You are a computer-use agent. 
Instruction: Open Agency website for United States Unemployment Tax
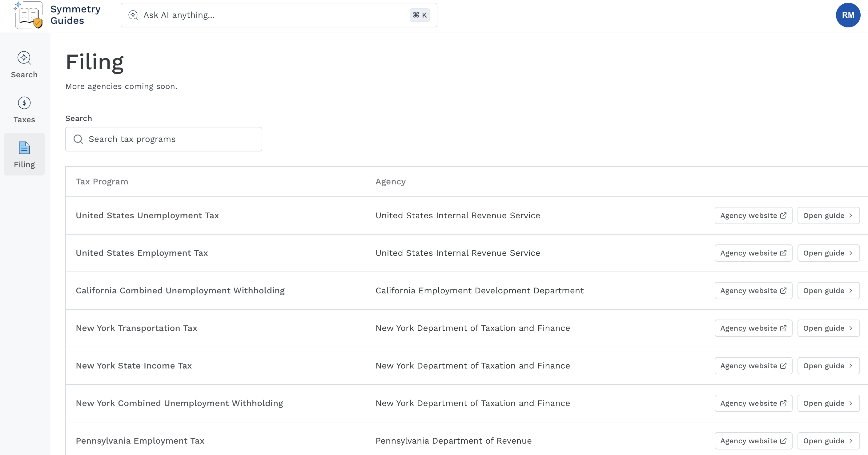pyautogui.click(x=753, y=215)
